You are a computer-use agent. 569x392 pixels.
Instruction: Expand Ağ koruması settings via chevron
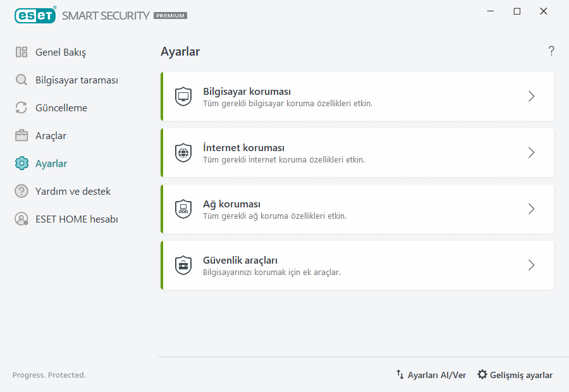[x=531, y=209]
